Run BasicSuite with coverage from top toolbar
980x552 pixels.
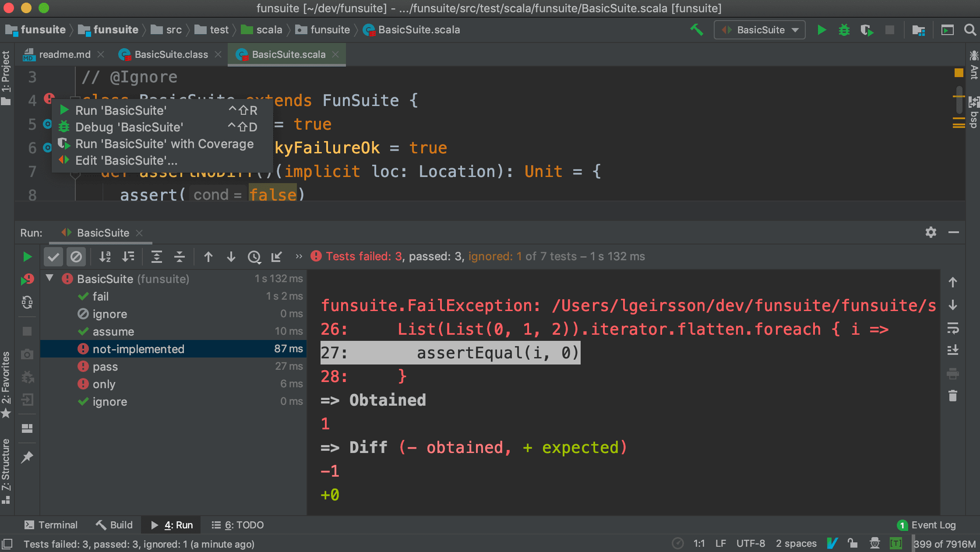click(x=867, y=30)
